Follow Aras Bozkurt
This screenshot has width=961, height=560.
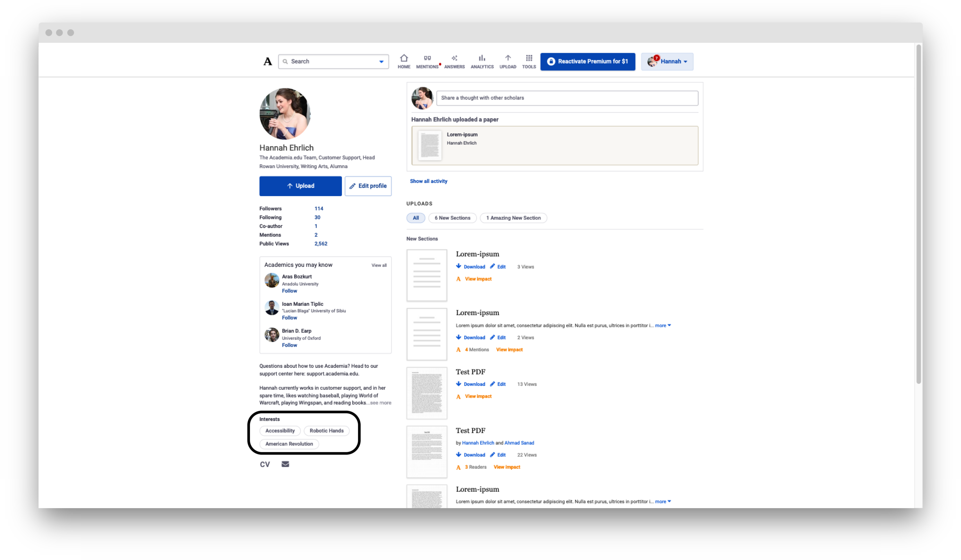coord(290,291)
